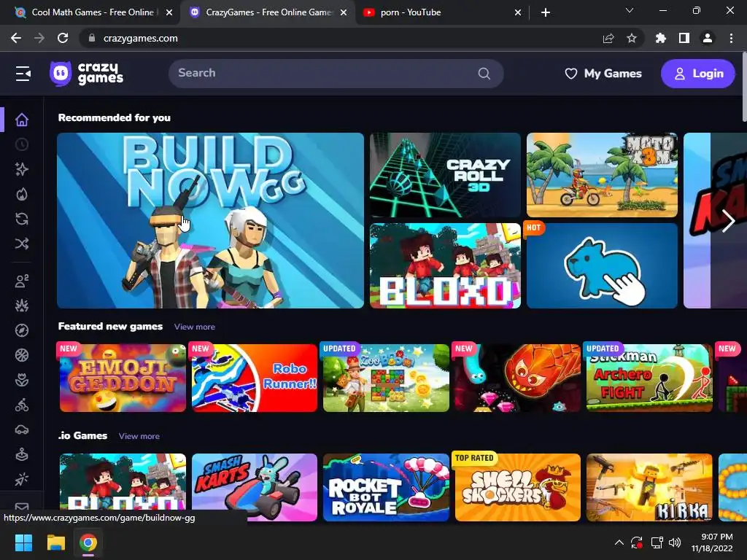
Task: Close the YouTube tab
Action: coord(518,12)
